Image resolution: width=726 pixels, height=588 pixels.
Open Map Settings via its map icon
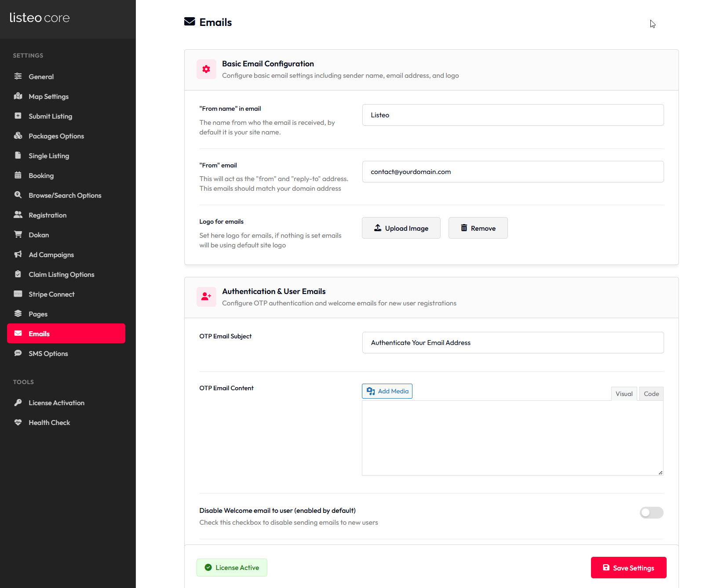click(x=18, y=96)
